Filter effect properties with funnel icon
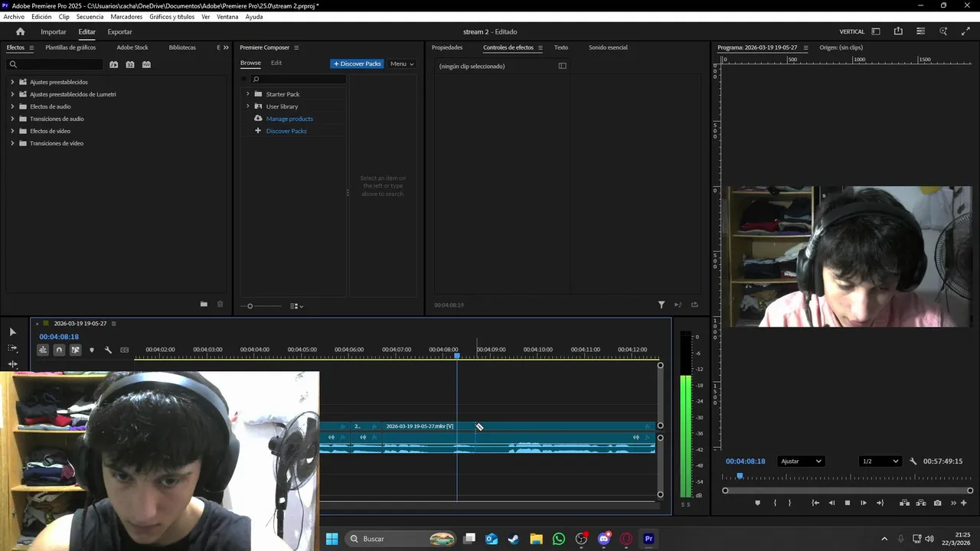This screenshot has width=980, height=551. [661, 305]
